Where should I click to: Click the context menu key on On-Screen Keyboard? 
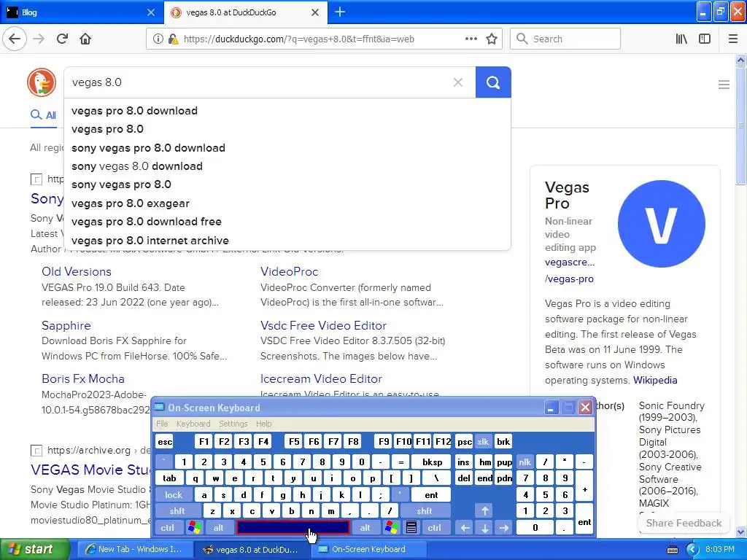click(x=411, y=527)
